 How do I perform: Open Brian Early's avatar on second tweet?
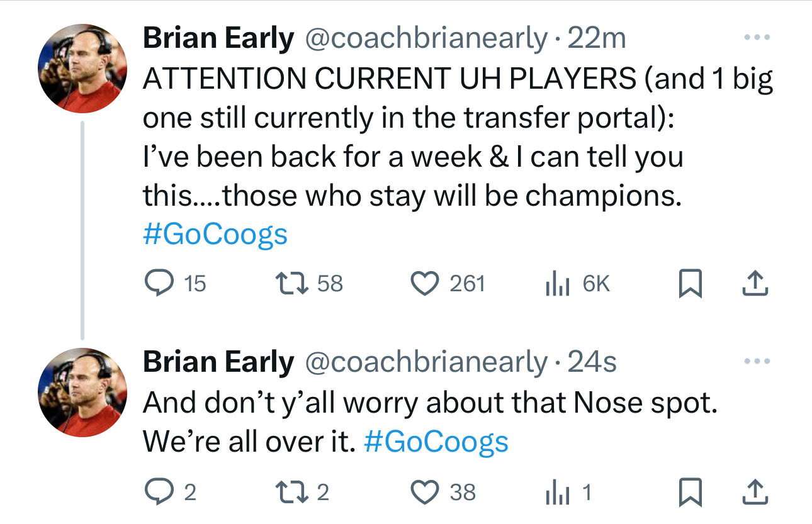(x=83, y=393)
